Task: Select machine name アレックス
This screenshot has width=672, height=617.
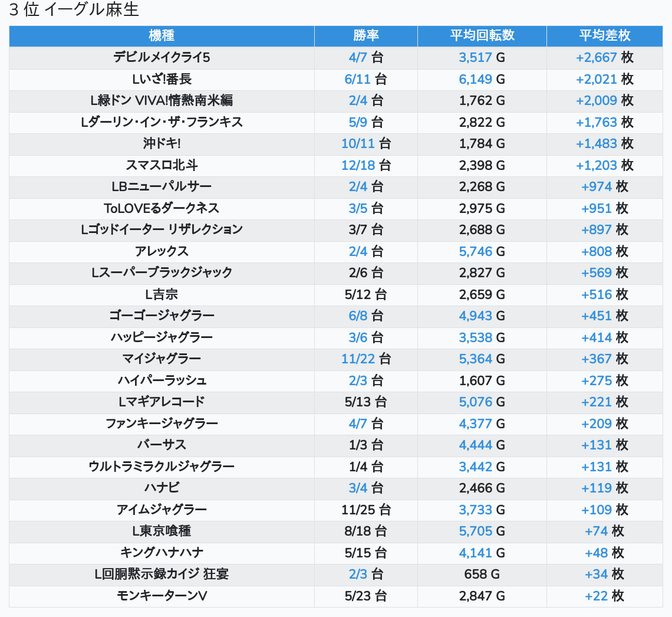Action: coord(162,251)
